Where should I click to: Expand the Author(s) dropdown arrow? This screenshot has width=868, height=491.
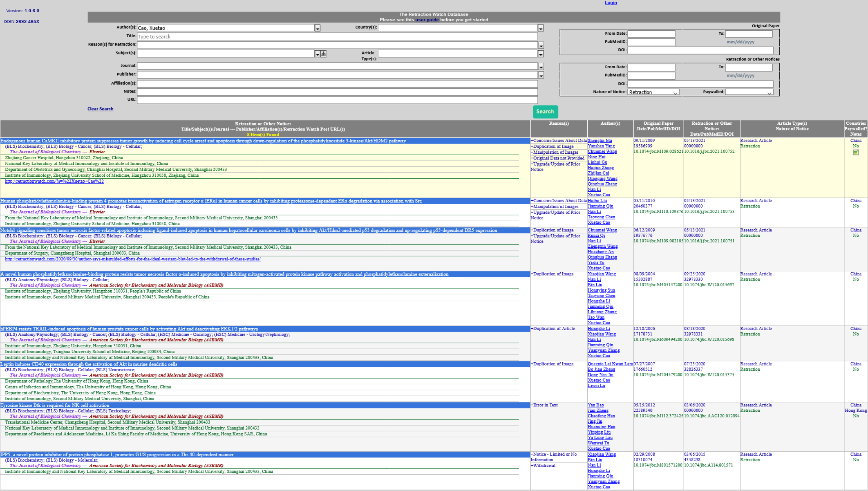(318, 28)
